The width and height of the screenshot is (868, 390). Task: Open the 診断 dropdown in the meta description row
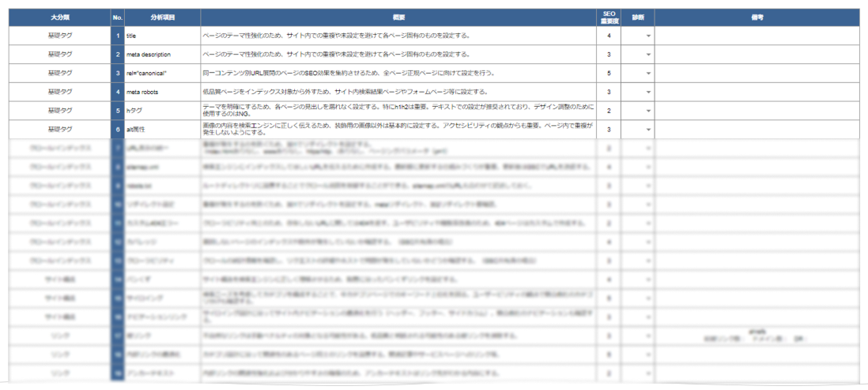point(648,55)
